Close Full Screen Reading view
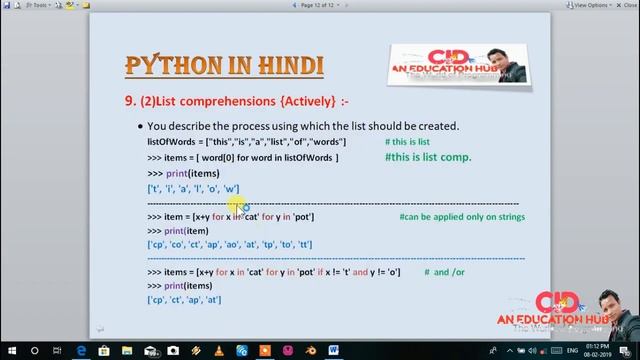Image resolution: width=640 pixels, height=360 pixels. [x=626, y=5]
